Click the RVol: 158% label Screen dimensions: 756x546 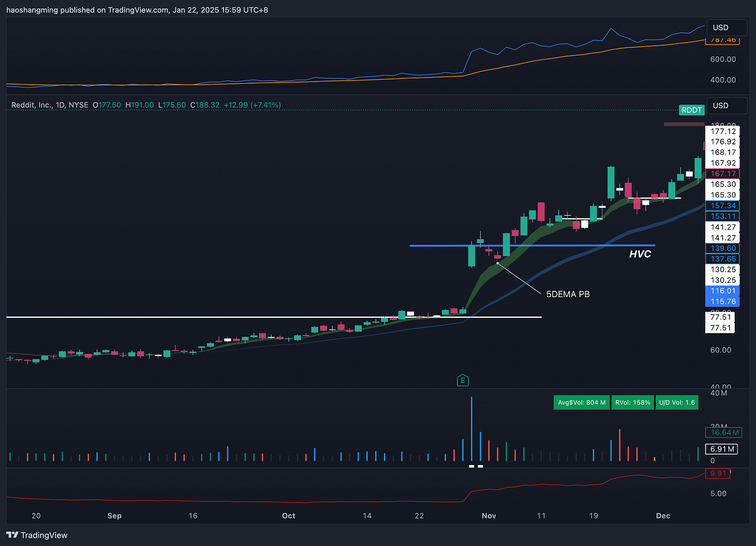632,403
